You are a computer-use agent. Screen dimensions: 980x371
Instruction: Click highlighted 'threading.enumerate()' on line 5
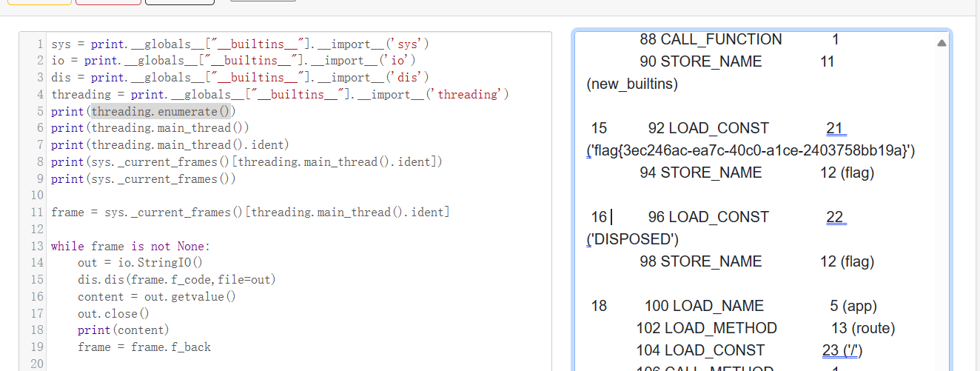(x=161, y=111)
